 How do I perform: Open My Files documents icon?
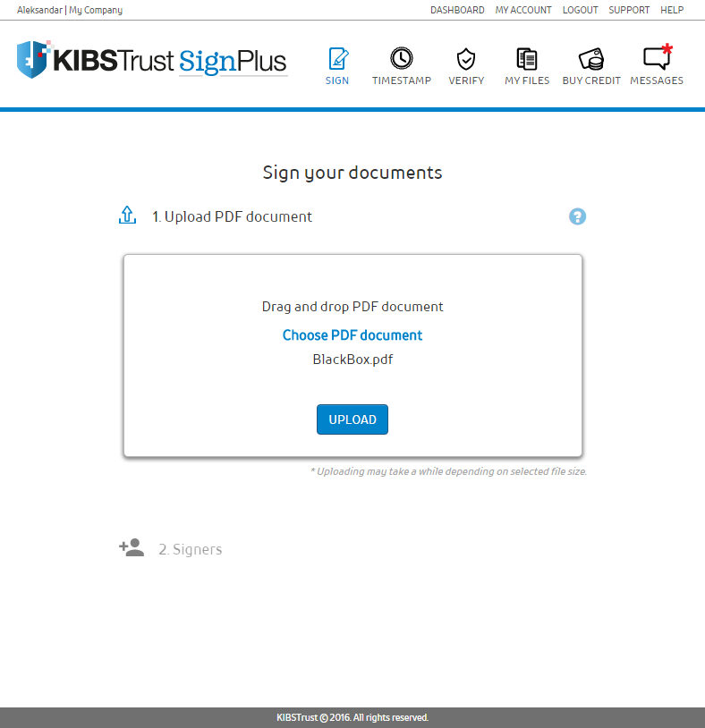[x=527, y=59]
